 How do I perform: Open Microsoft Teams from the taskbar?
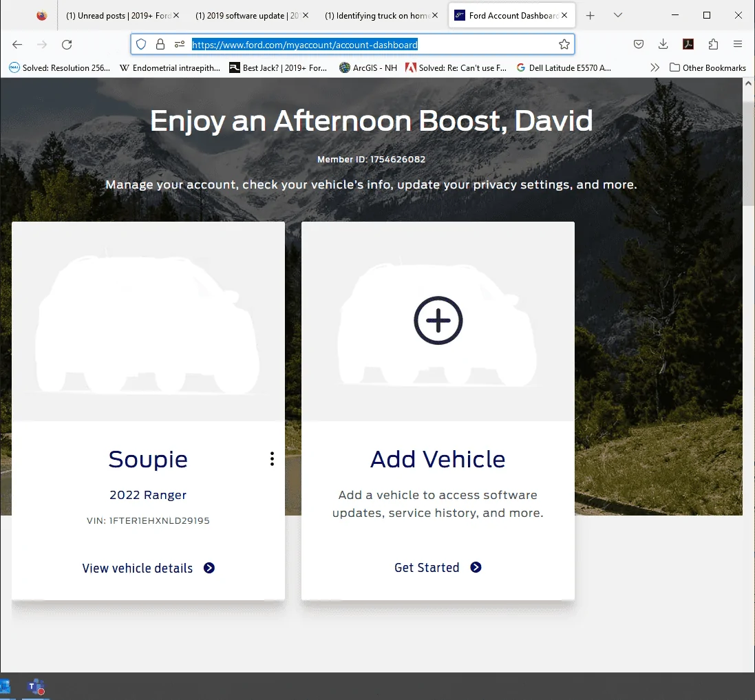pos(36,687)
